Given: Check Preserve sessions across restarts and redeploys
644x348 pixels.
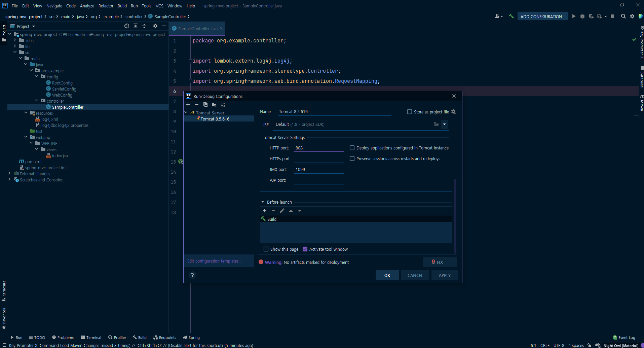Looking at the screenshot, I should (352, 159).
